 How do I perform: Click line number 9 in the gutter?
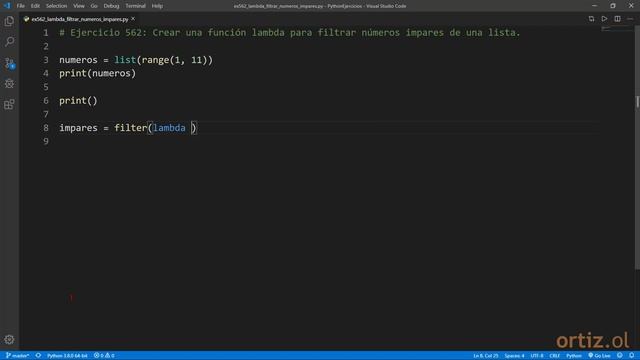[x=46, y=141]
